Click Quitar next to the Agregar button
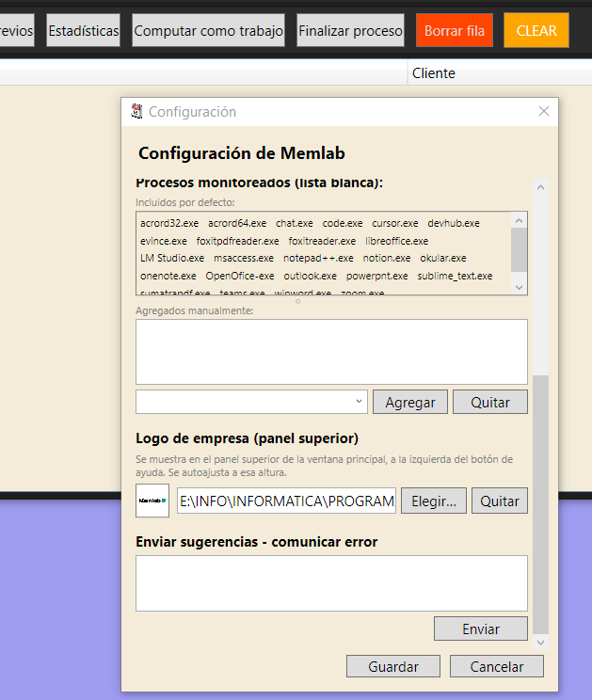The image size is (592, 700). coord(489,402)
